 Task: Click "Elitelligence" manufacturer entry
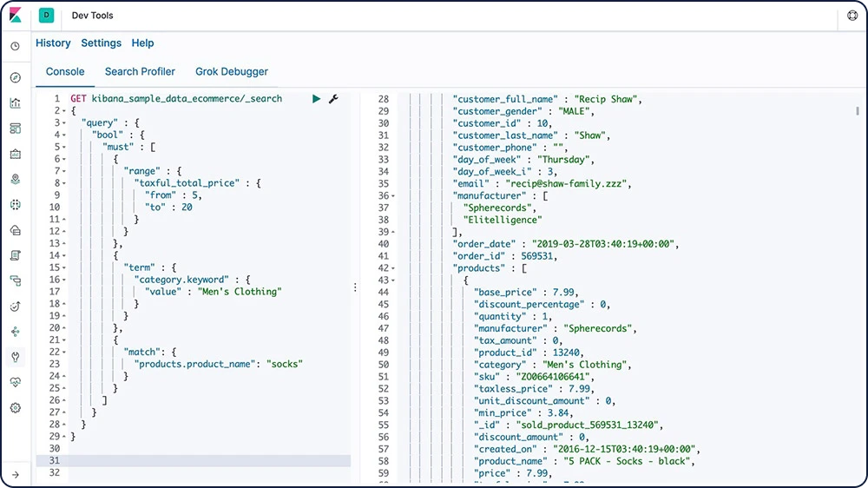coord(503,220)
